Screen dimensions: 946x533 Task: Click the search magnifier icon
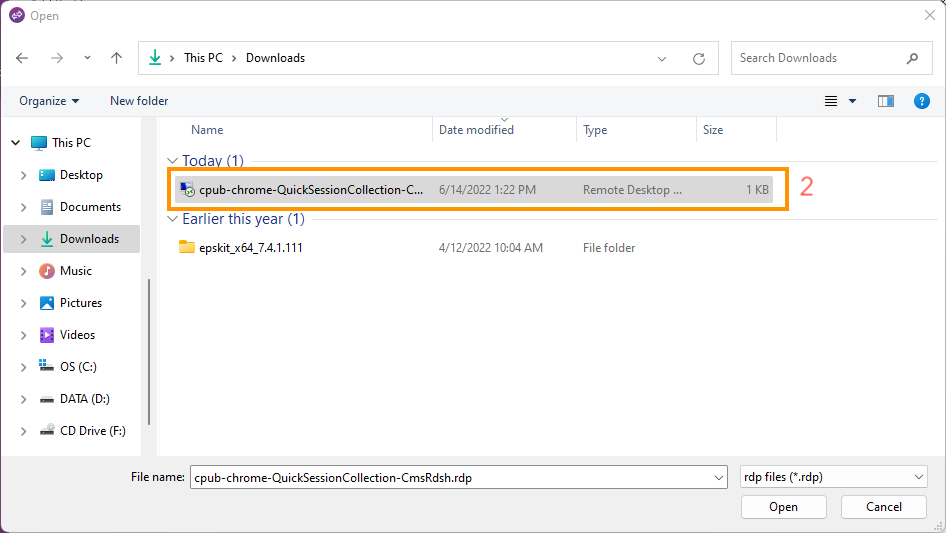(x=912, y=58)
